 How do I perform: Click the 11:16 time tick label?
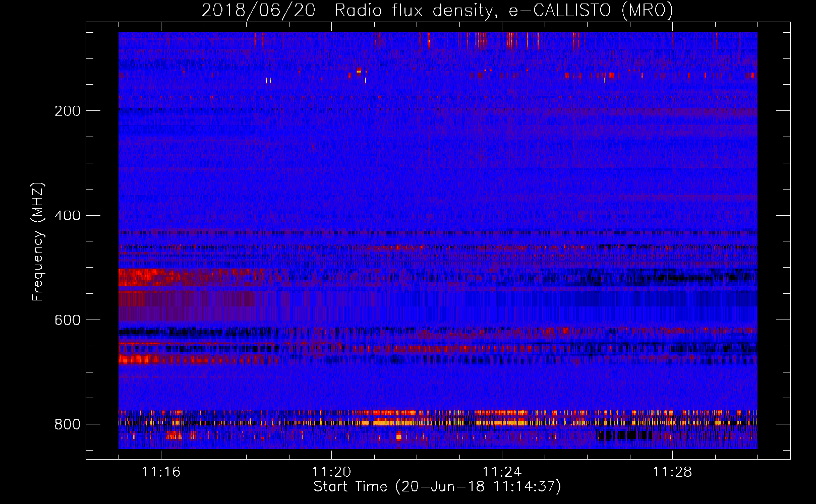[161, 472]
